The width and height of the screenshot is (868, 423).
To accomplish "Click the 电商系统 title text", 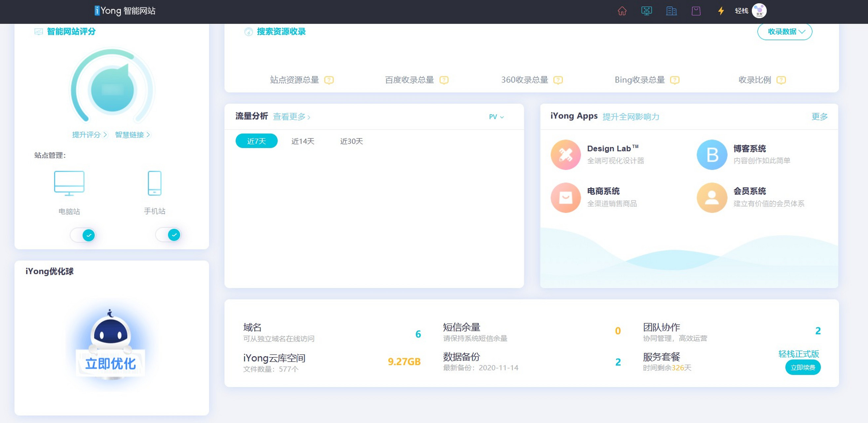I will pos(603,191).
